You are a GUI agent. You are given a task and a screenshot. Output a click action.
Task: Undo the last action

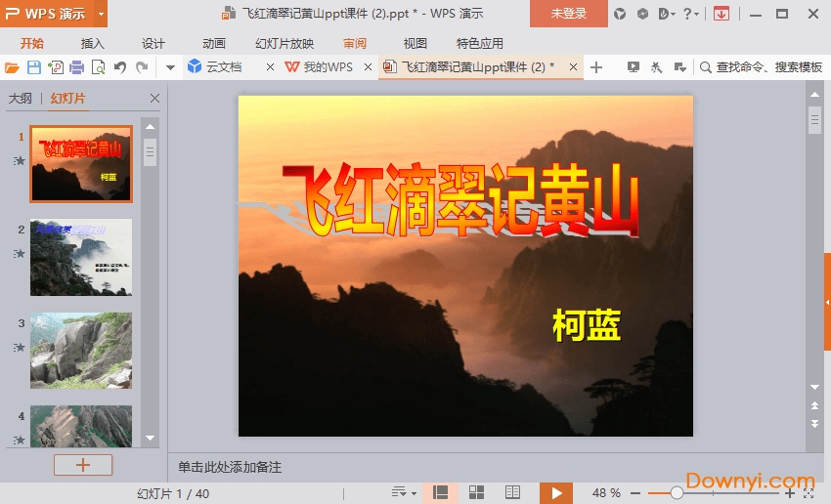[120, 67]
